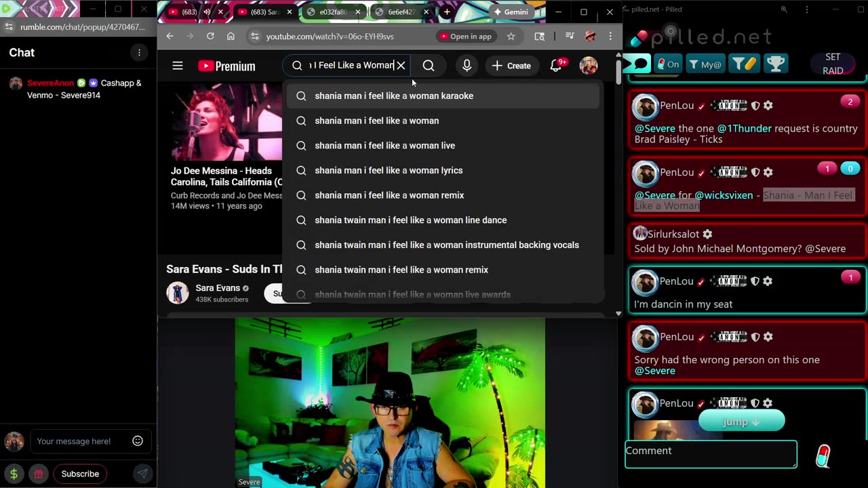Open the gear on Sirlurksalot's message
Image resolution: width=868 pixels, height=488 pixels.
point(707,234)
